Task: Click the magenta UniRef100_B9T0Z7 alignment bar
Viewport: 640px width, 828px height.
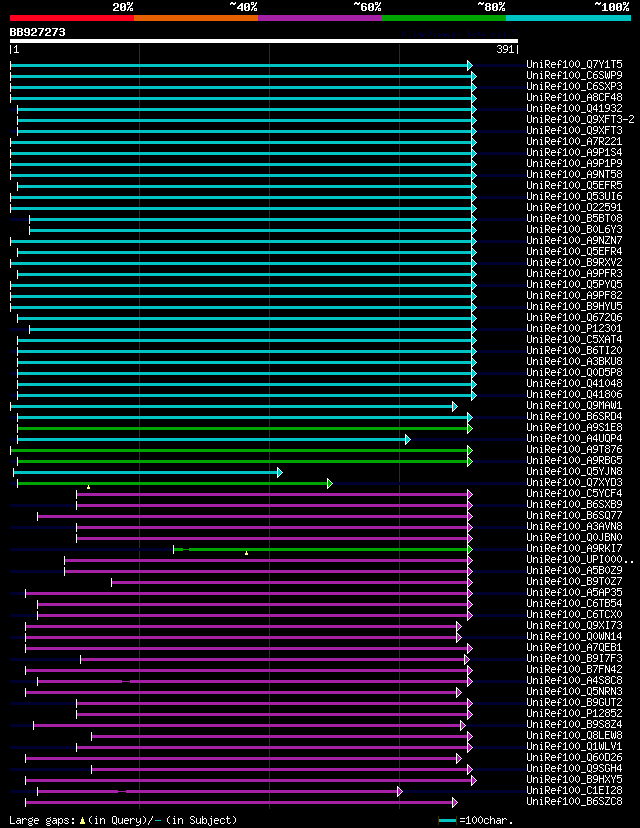Action: [x=292, y=582]
